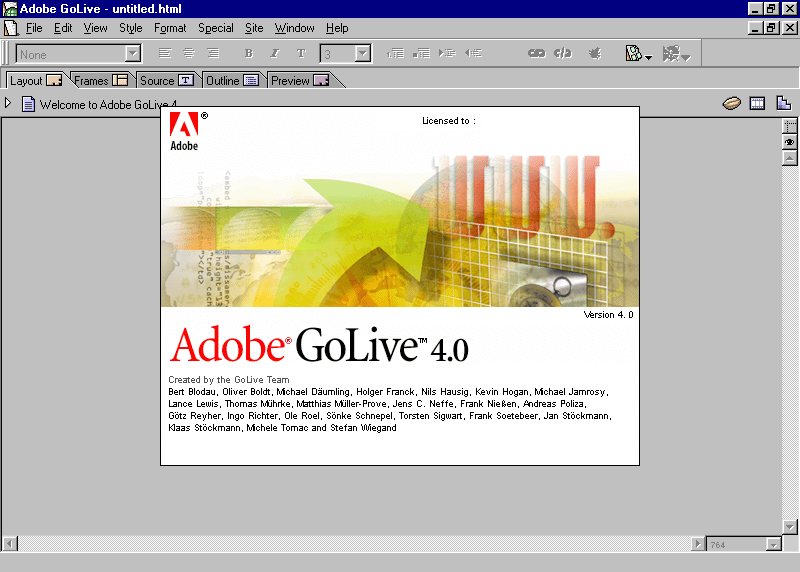Switch to the Layout tab
The image size is (800, 572).
tap(36, 81)
